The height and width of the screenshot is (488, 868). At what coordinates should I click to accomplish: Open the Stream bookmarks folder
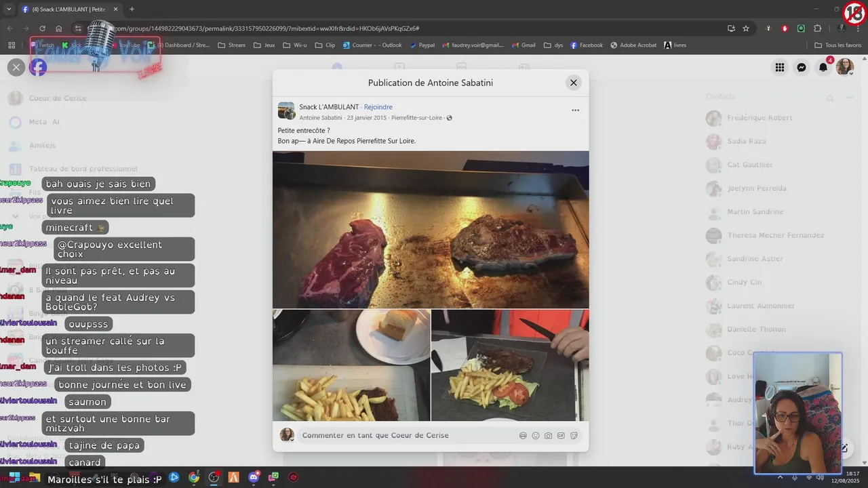[x=231, y=45]
